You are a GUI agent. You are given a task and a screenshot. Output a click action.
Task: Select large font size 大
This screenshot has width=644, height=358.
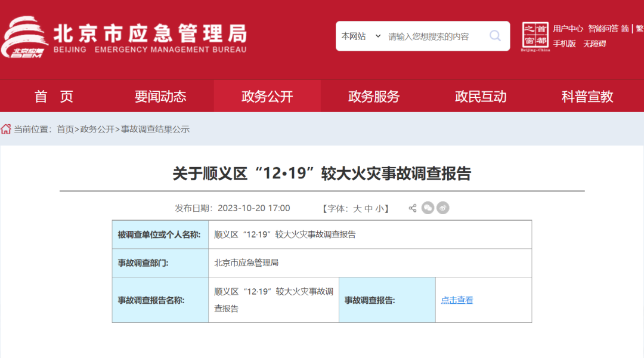pos(357,208)
